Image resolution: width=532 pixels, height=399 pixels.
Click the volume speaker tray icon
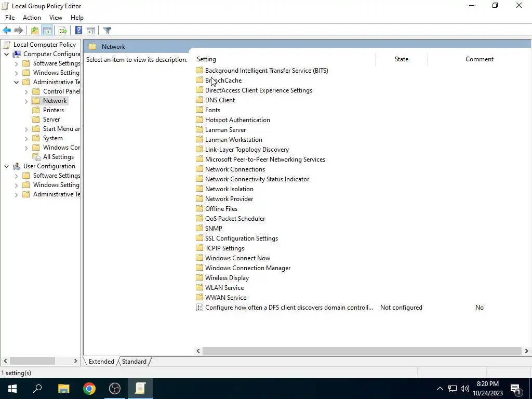pos(465,389)
